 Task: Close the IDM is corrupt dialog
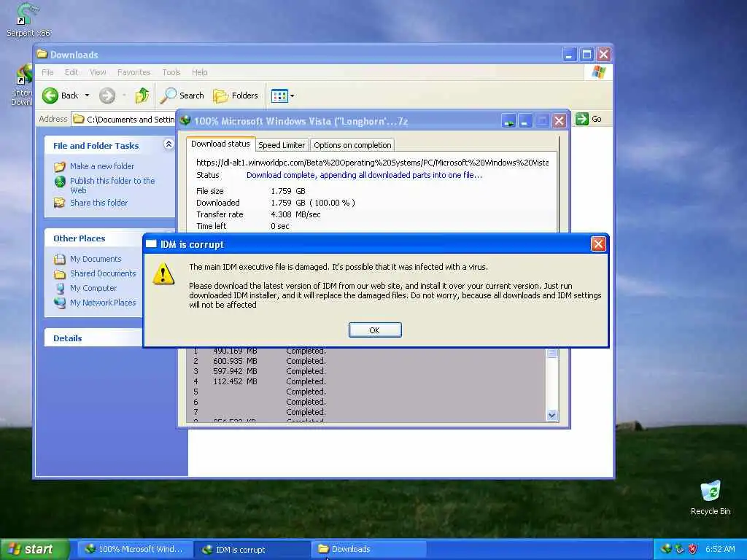[598, 244]
